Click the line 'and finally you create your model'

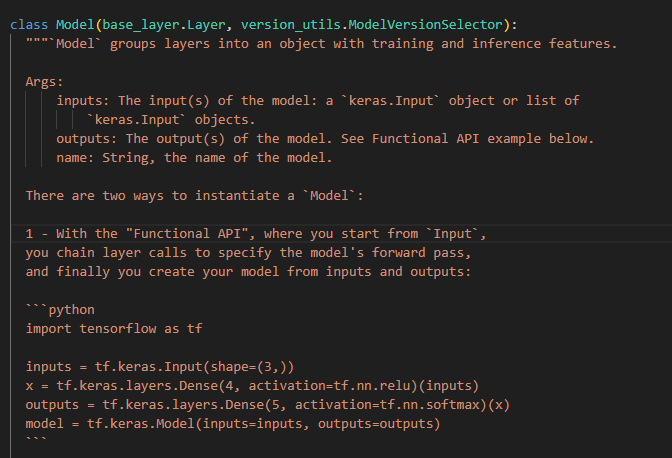[x=248, y=272]
